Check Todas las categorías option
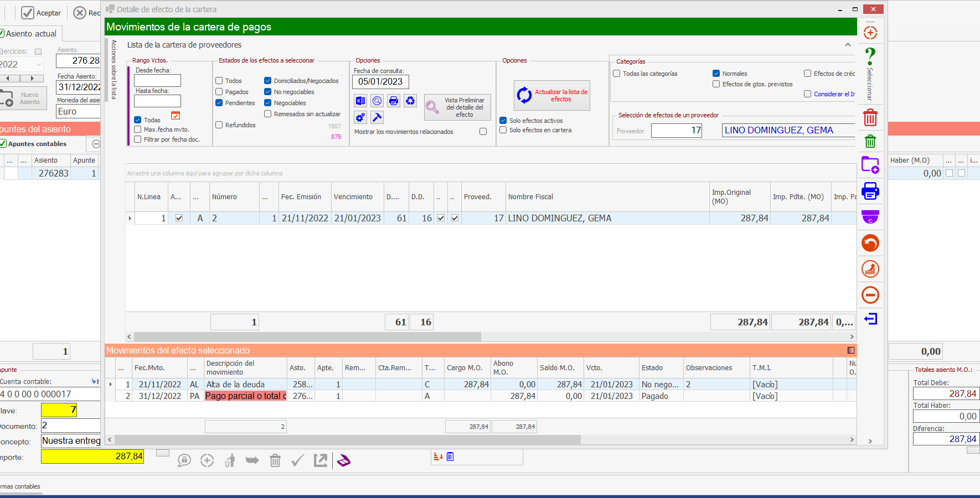Screen dimensions: 980x498 pos(617,74)
